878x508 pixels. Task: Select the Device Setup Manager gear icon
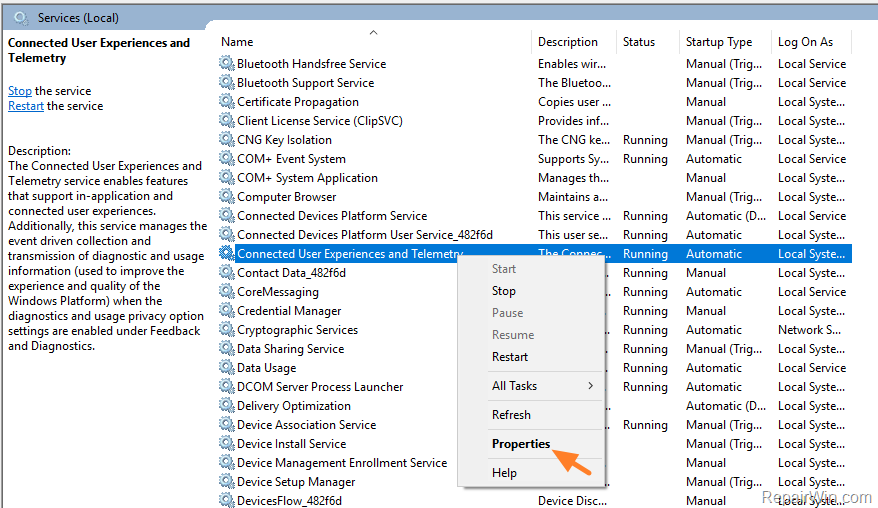click(227, 482)
